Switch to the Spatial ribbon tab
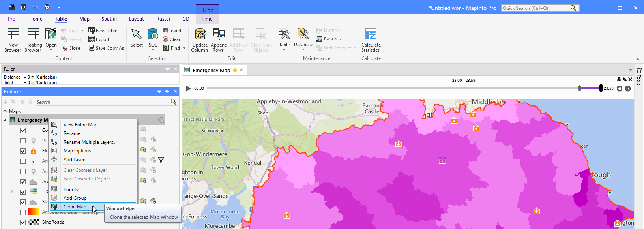This screenshot has height=229, width=644. [109, 19]
